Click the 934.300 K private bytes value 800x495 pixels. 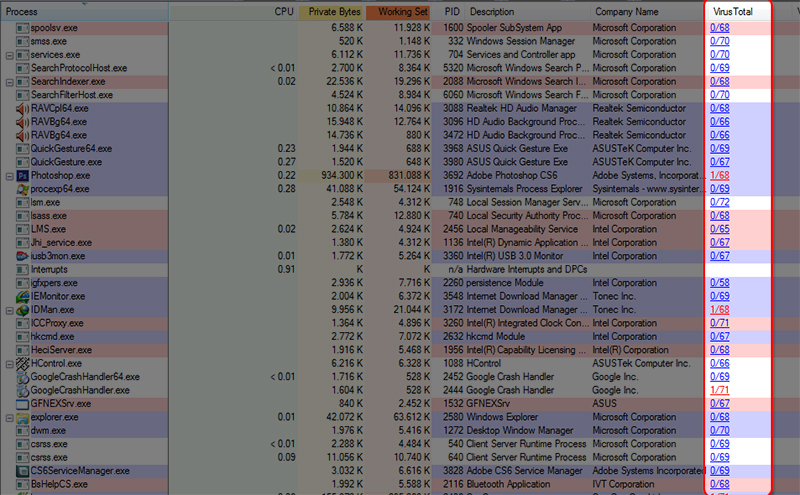point(342,176)
